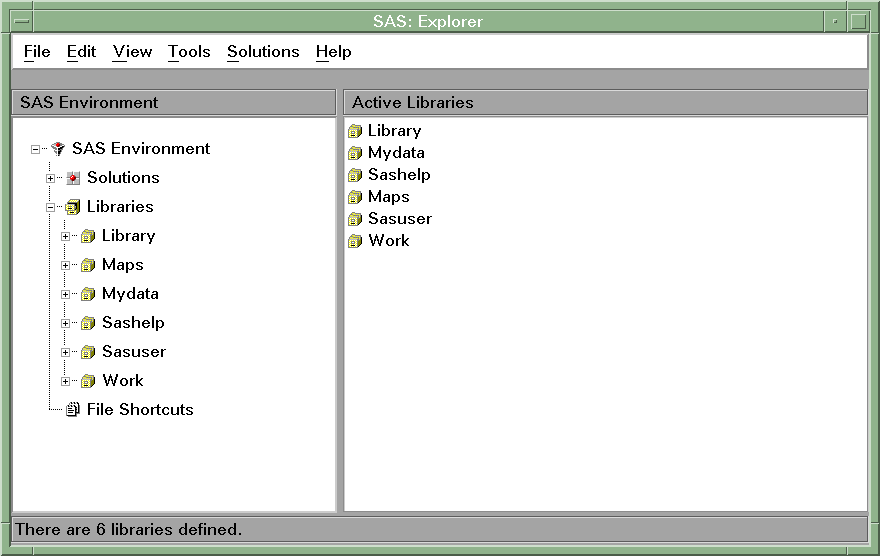Expand the Sashelp node in tree
Screen dimensions: 880x556
66,324
